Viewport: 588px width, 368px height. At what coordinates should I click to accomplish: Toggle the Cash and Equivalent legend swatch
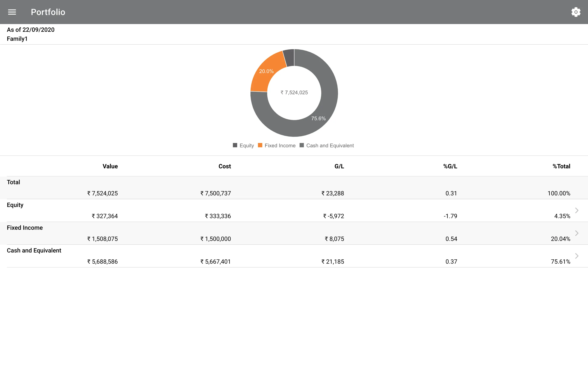pos(302,145)
